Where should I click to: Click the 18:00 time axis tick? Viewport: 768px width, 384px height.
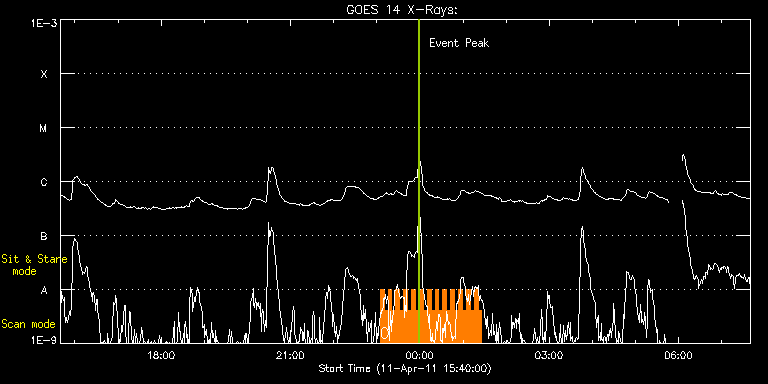click(161, 355)
